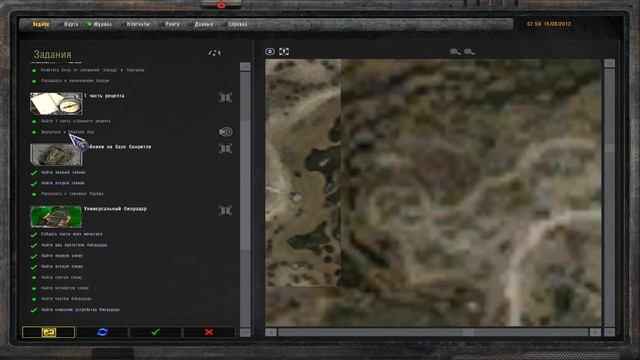Filter active tasks using blue arrows icon

102,332
